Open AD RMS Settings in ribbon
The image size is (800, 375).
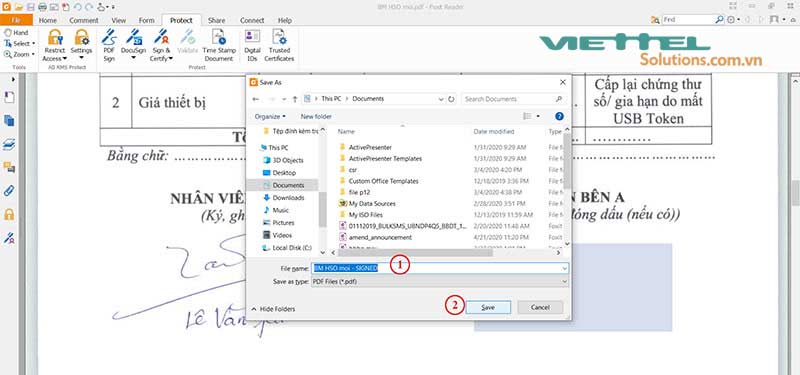(82, 45)
